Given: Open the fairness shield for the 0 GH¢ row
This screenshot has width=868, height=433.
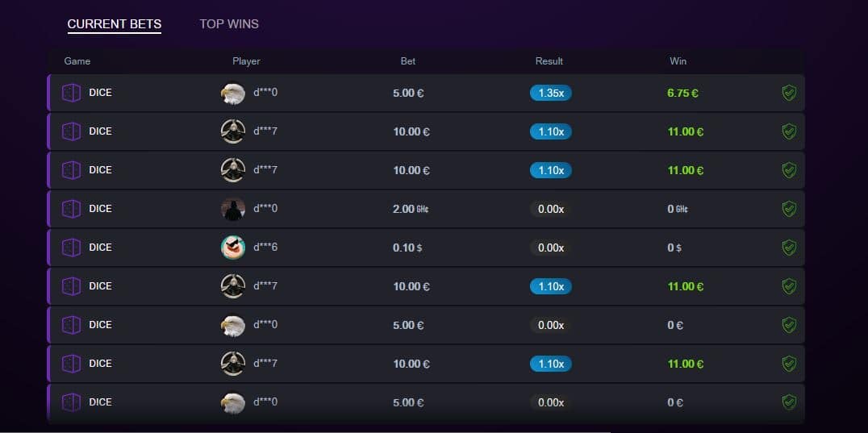Looking at the screenshot, I should tap(789, 209).
